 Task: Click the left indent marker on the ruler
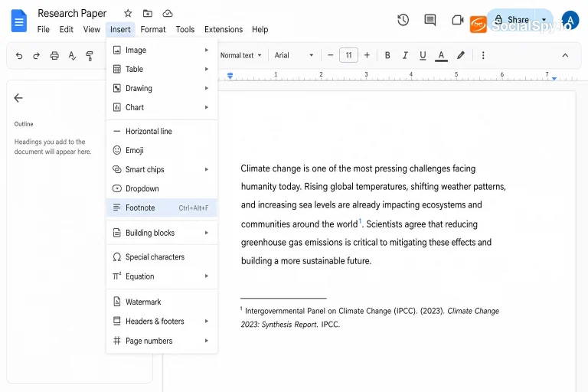[x=230, y=76]
